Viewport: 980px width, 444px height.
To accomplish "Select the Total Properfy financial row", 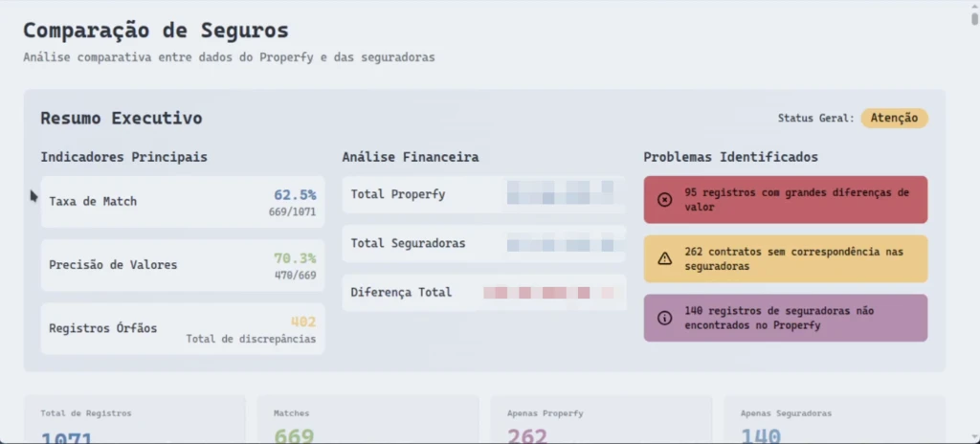I will pos(483,194).
